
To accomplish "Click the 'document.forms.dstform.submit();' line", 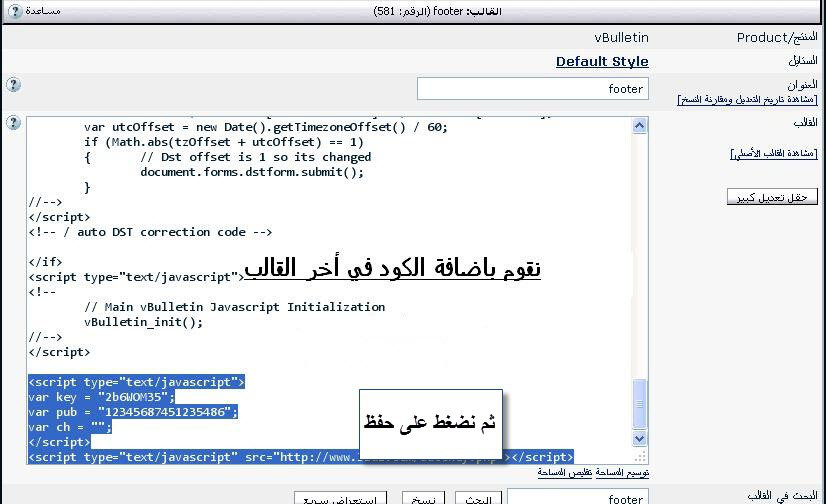I will pos(252,172).
